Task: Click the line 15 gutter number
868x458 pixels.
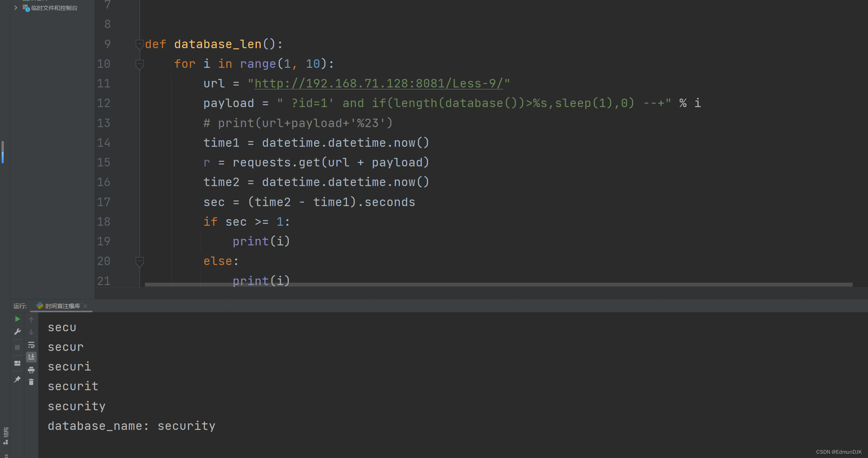Action: [x=104, y=163]
